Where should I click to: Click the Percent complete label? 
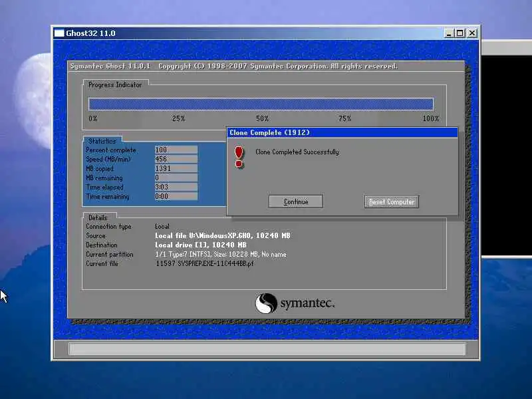pos(111,150)
